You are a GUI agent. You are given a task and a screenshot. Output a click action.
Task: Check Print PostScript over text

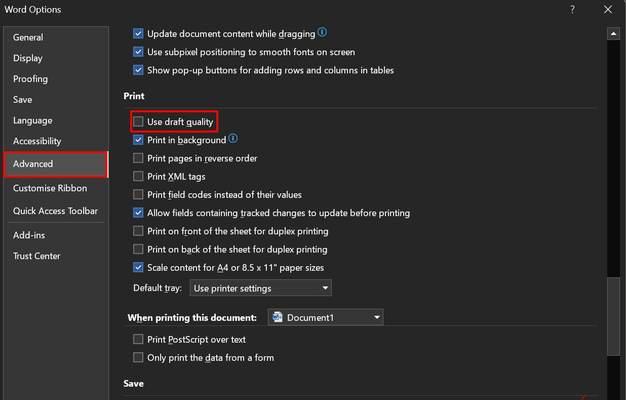click(138, 339)
